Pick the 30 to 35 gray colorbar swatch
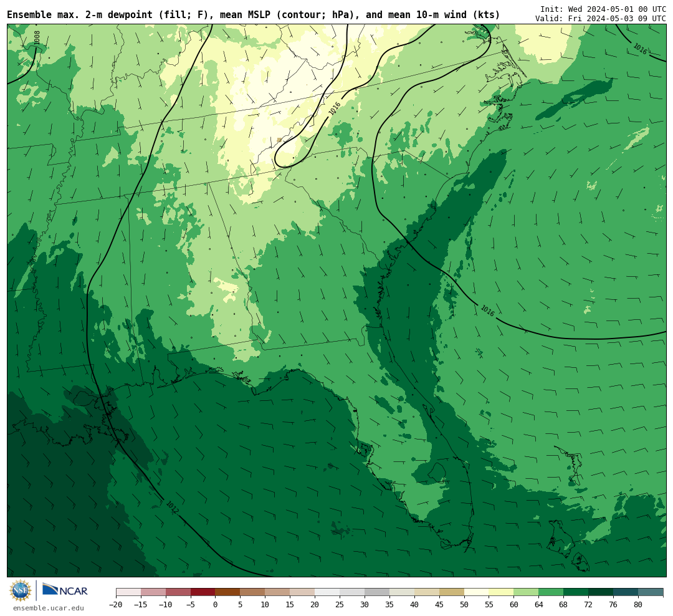673x616 pixels. tap(377, 592)
